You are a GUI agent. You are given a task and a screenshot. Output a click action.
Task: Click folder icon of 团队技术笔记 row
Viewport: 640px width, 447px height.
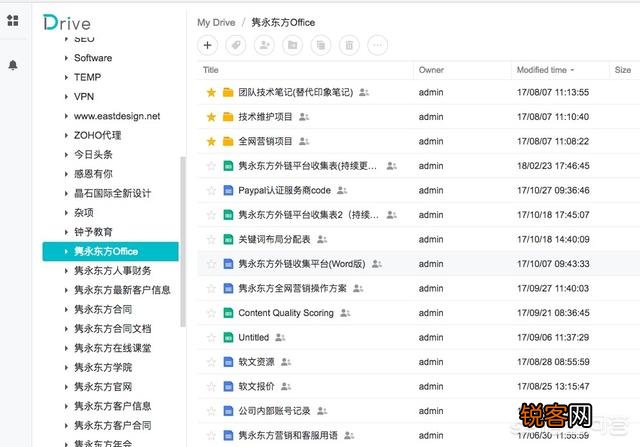228,93
